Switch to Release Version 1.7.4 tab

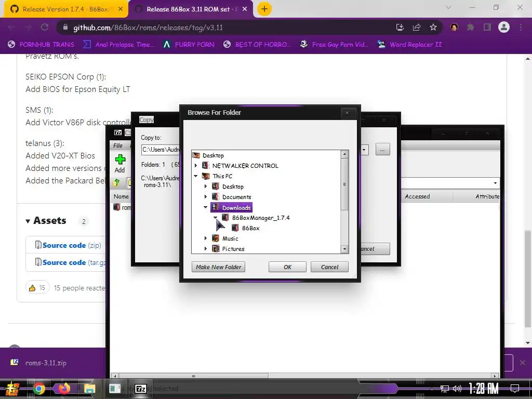(x=65, y=9)
